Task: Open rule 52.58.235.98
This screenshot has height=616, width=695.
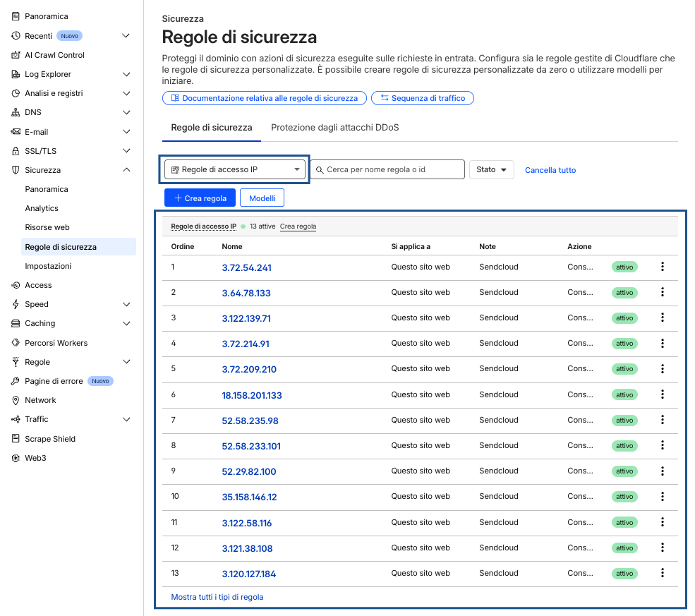Action: (250, 421)
